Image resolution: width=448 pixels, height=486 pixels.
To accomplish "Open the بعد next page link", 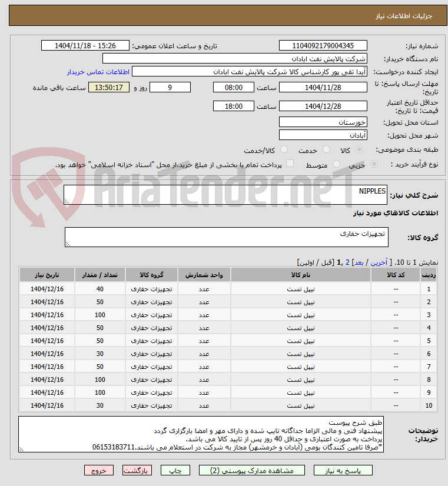I will pos(359,262).
